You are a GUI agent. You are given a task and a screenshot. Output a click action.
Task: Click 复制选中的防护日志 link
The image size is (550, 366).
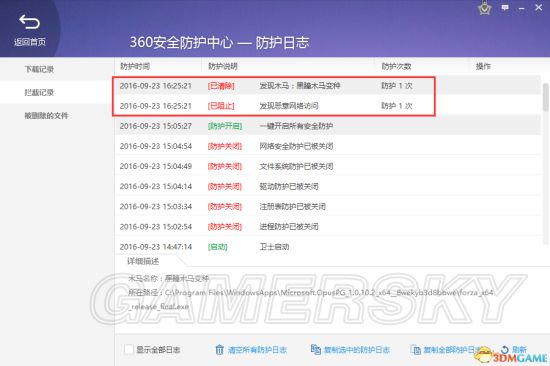pyautogui.click(x=357, y=350)
